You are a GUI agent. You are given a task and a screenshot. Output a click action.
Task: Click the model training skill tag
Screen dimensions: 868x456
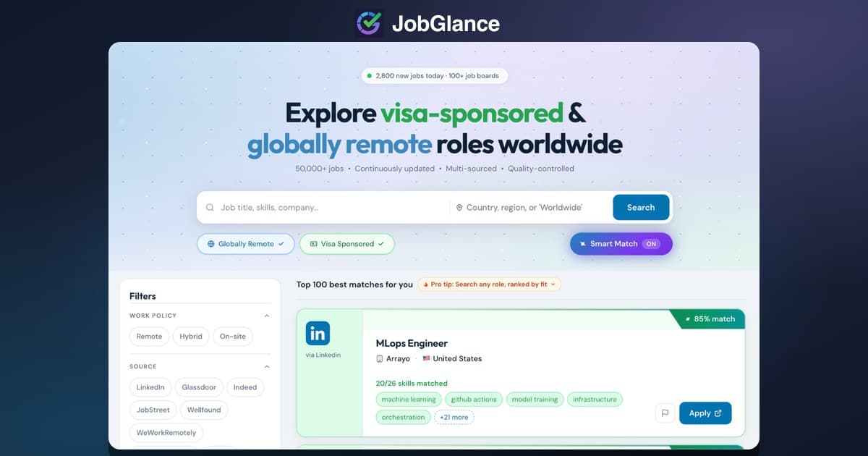click(535, 400)
